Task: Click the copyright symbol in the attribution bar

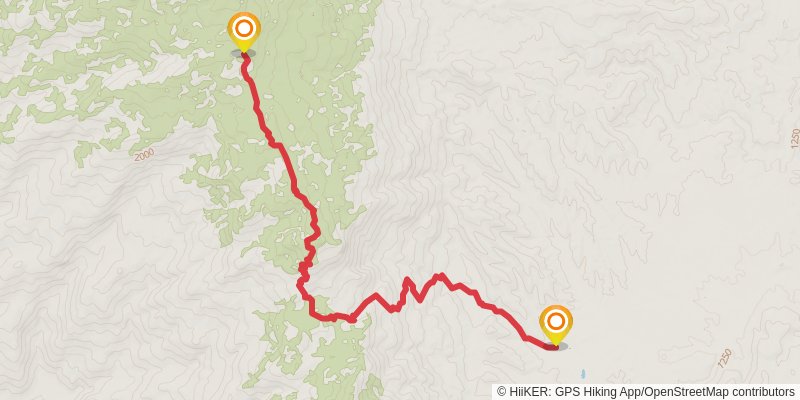Action: click(x=502, y=392)
